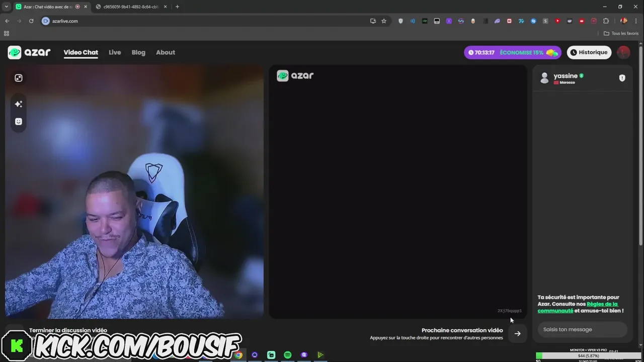Click yassine's profile avatar
Image resolution: width=644 pixels, height=362 pixels.
[x=544, y=78]
